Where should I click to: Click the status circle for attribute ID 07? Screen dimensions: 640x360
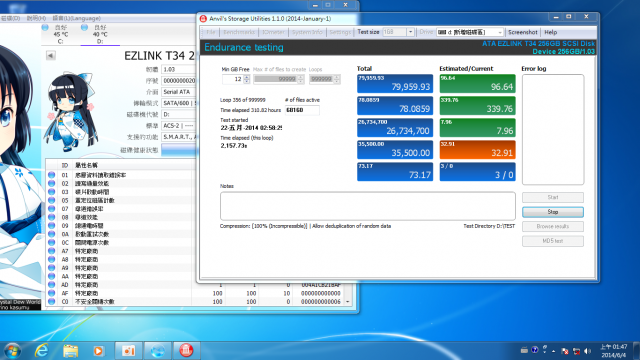(51, 209)
